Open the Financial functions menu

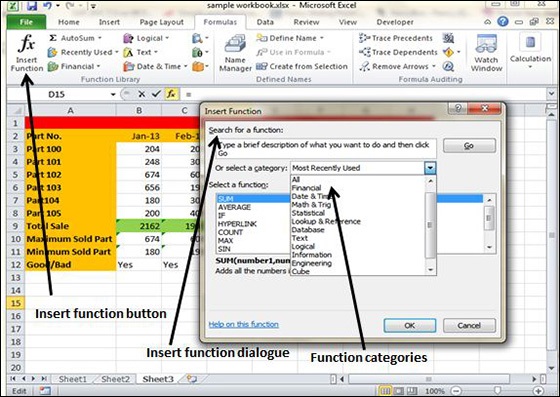tap(74, 66)
